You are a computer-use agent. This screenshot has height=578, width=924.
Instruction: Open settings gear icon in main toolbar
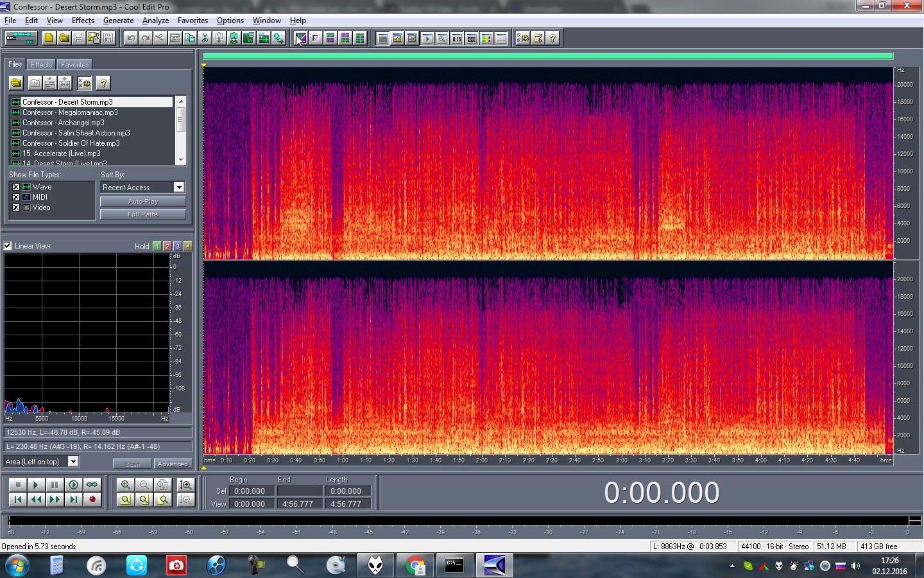[524, 38]
